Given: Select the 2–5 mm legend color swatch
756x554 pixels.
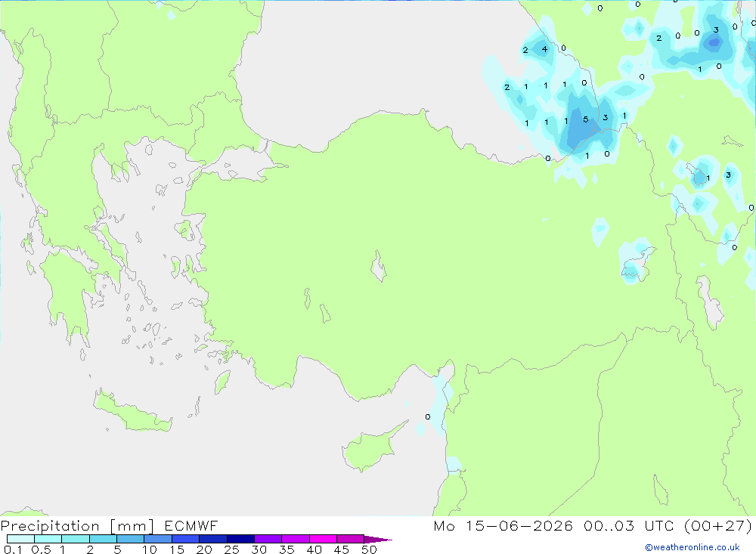Looking at the screenshot, I should coord(103,539).
